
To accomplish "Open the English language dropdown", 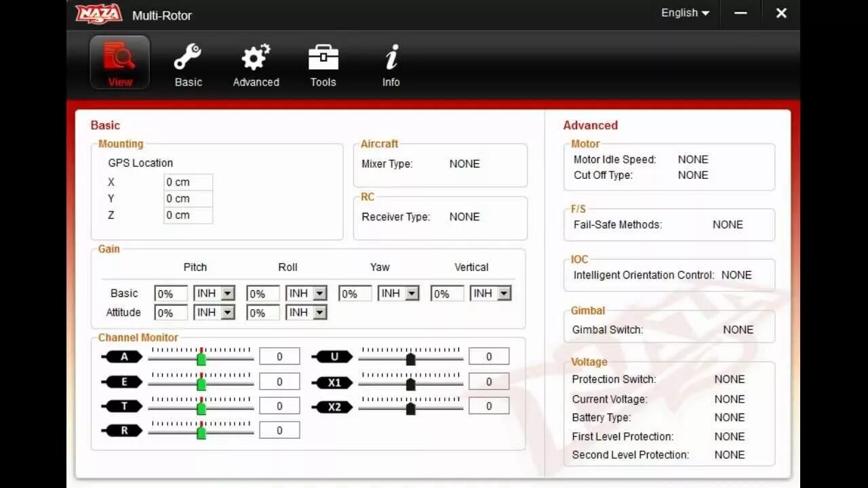I will (x=686, y=13).
